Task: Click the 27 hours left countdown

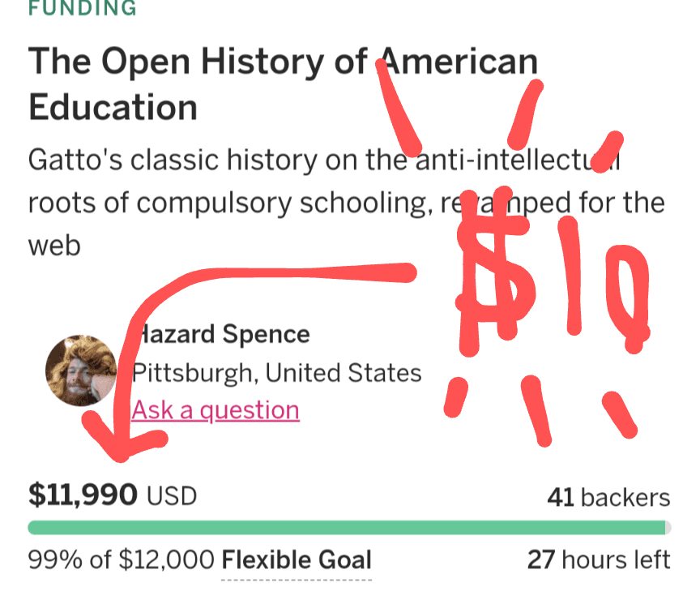Action: point(599,560)
